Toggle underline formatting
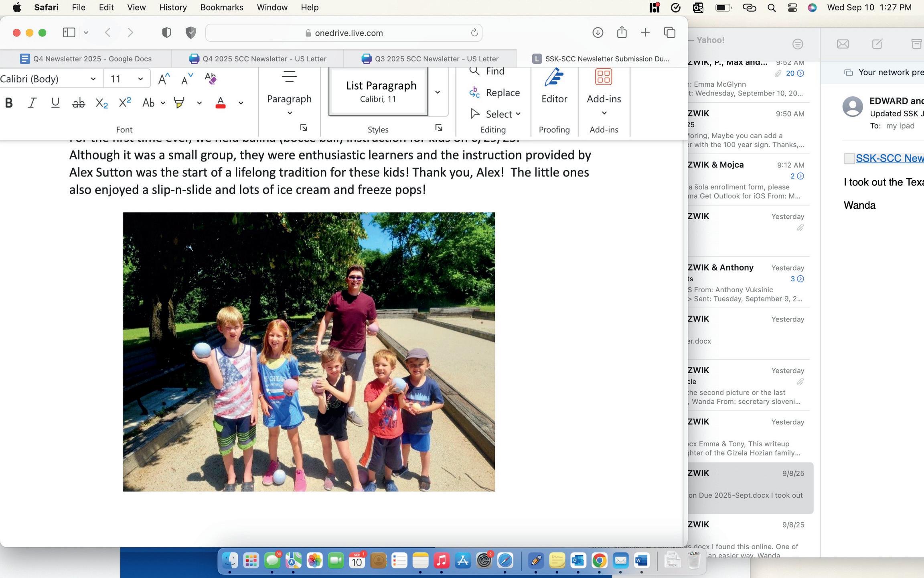The height and width of the screenshot is (578, 924). [55, 103]
